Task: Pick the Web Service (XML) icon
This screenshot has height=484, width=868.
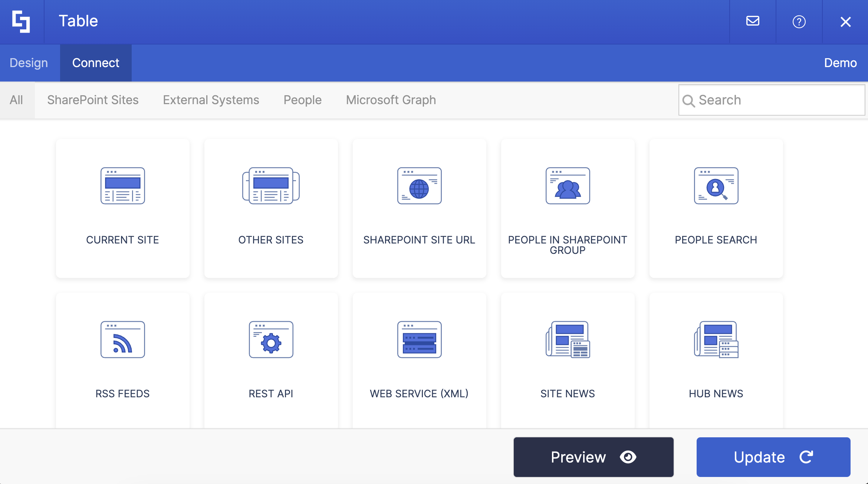Action: (x=419, y=339)
